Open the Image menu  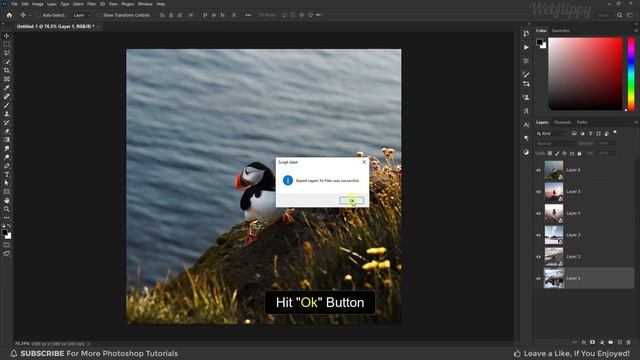(38, 4)
